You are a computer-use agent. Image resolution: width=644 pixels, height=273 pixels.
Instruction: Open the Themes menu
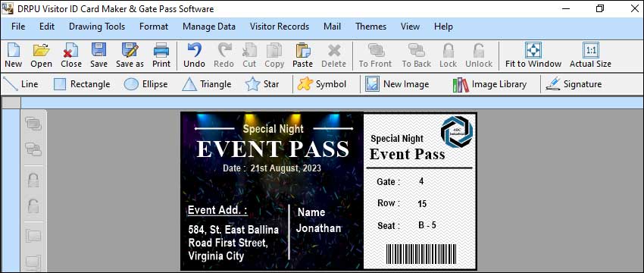point(371,27)
